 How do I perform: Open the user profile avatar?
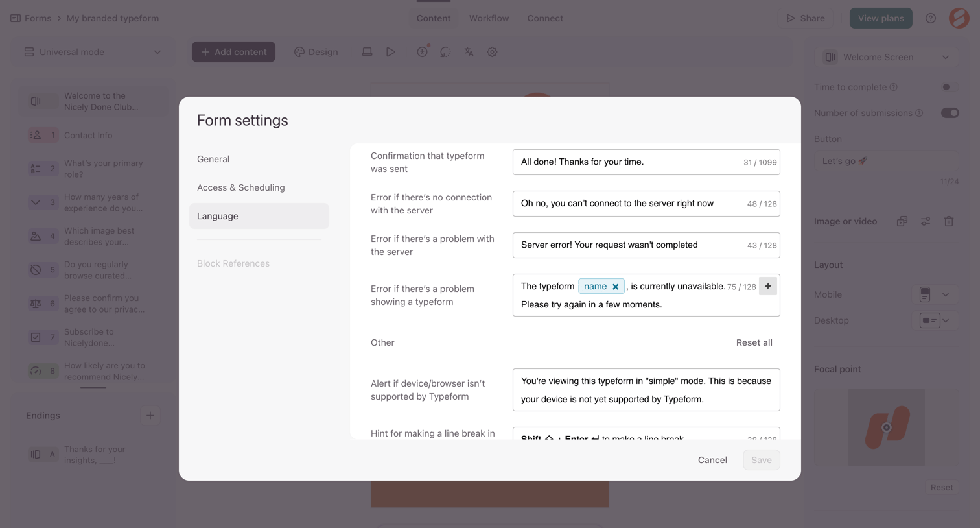tap(959, 18)
